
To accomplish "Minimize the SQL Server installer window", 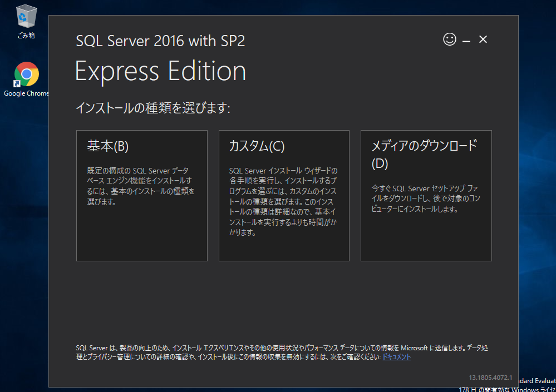I will click(466, 40).
